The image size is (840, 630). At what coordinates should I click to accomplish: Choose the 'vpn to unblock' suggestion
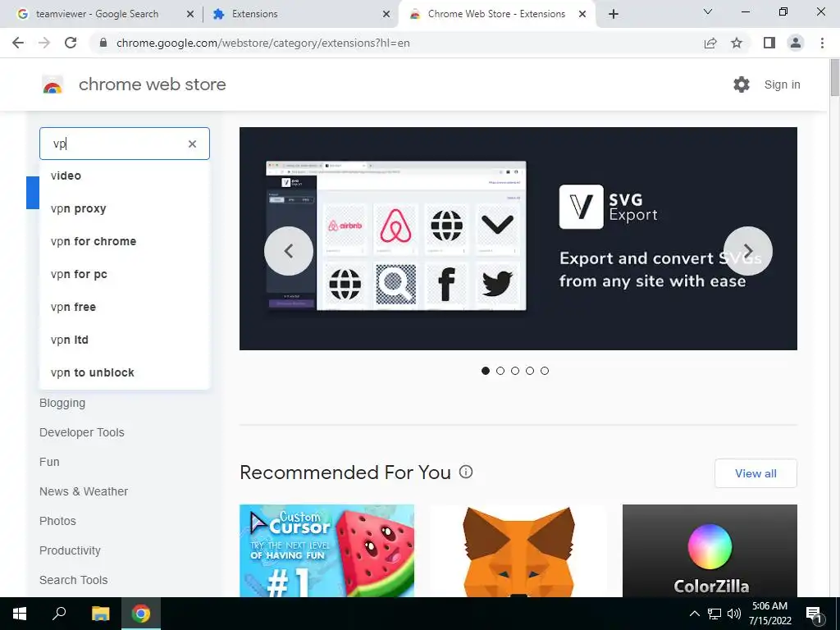click(125, 372)
